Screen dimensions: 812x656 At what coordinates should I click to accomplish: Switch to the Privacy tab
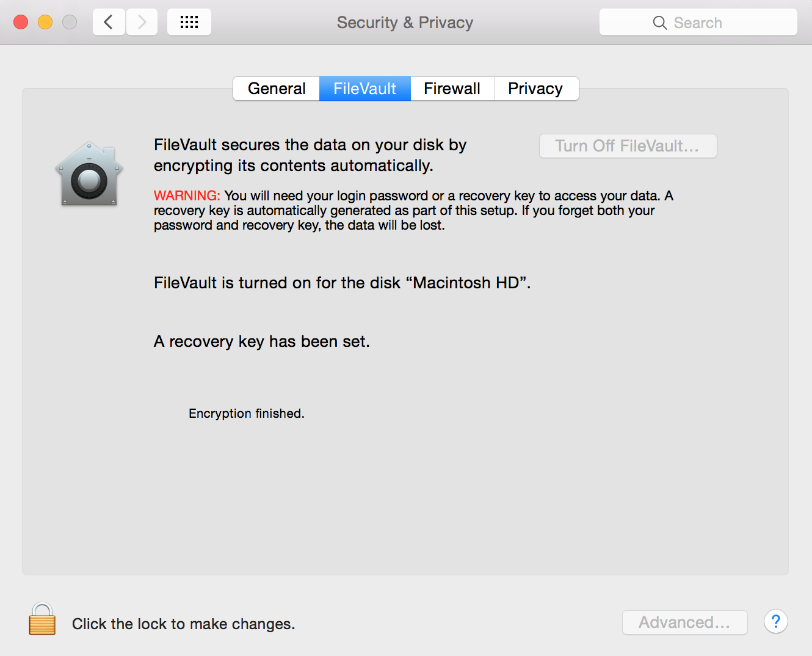click(535, 89)
